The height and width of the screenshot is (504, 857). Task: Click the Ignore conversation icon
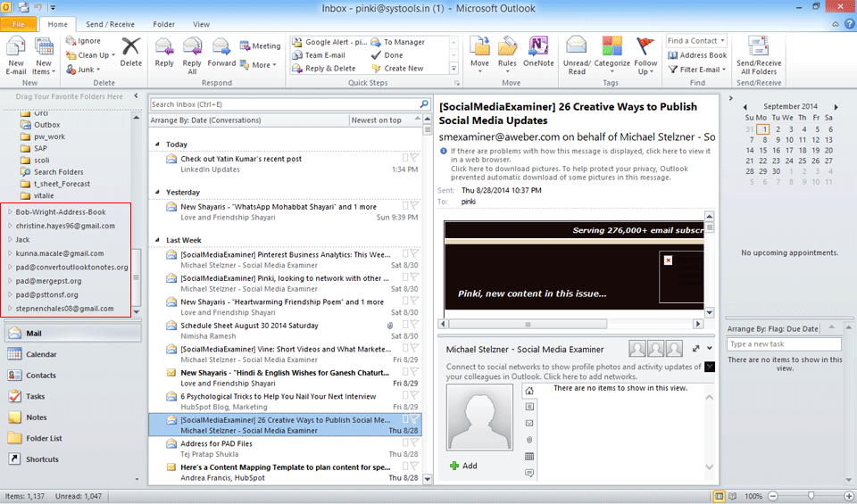point(71,40)
